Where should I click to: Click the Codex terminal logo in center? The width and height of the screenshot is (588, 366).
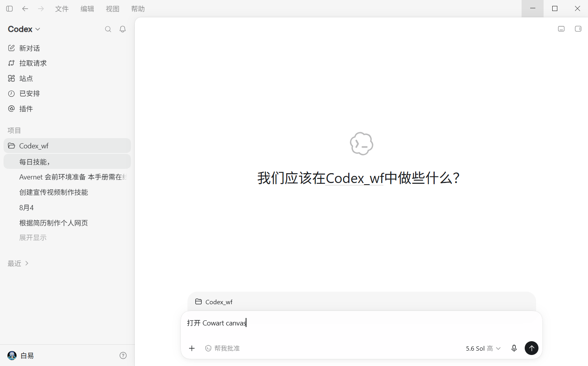pyautogui.click(x=361, y=144)
